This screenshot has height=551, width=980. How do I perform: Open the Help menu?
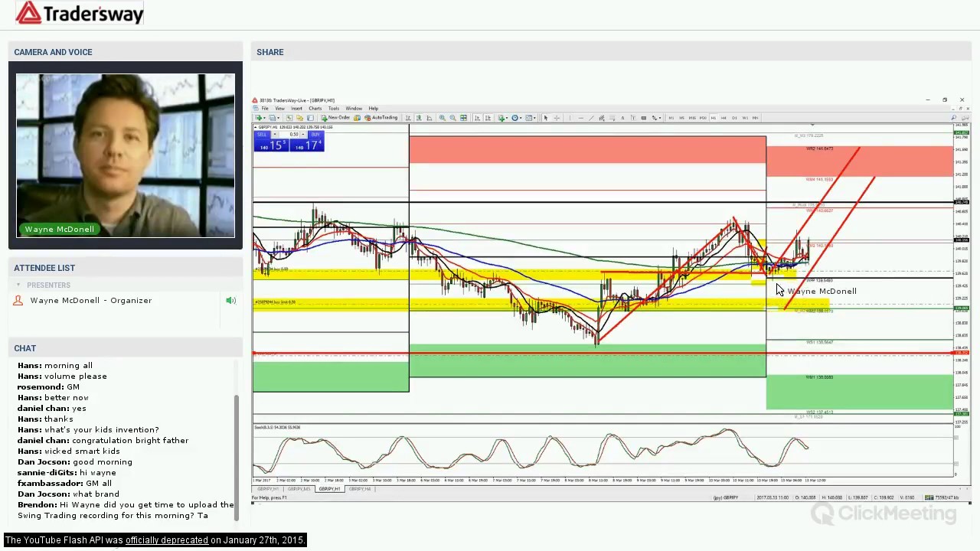[373, 109]
